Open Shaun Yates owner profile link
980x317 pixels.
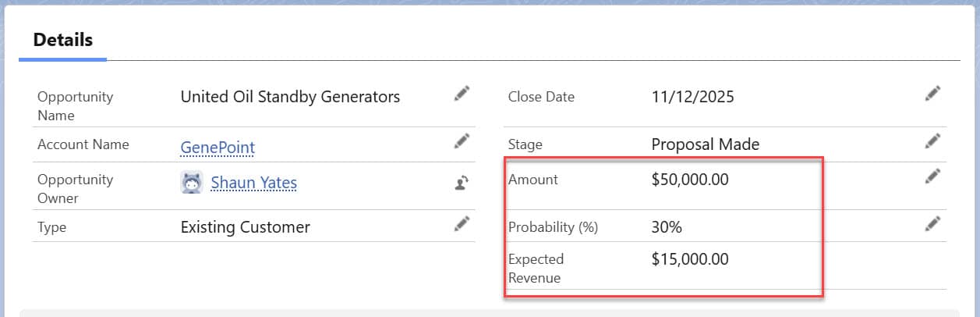coord(253,183)
